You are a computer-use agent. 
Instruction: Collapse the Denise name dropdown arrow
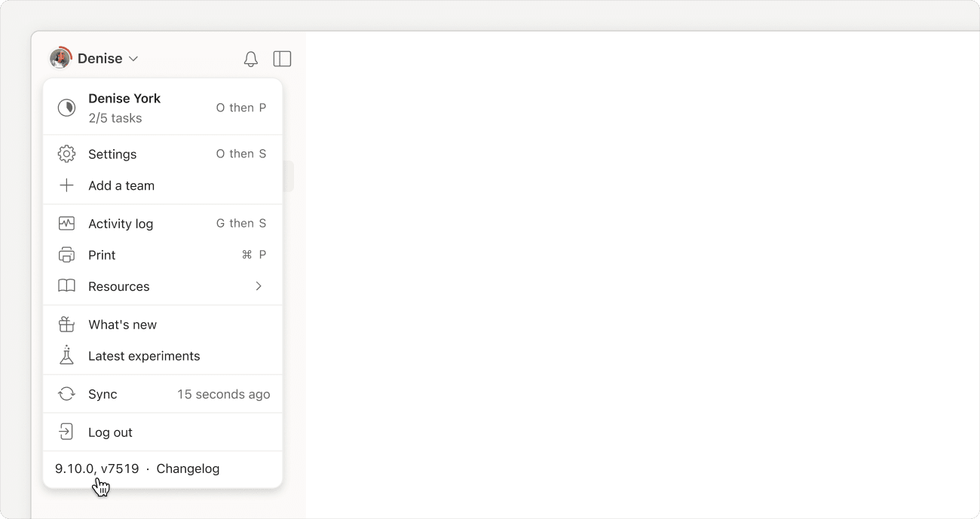(x=133, y=58)
